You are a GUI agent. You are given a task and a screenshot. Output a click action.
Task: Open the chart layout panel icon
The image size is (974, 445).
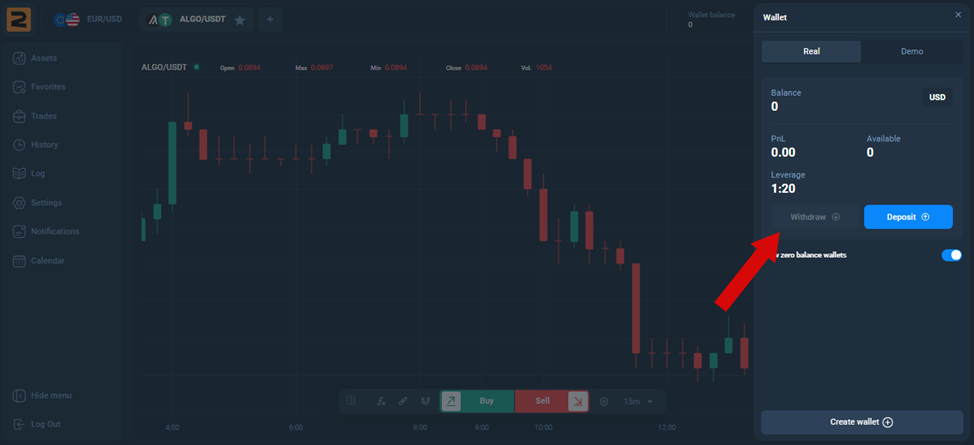[351, 401]
